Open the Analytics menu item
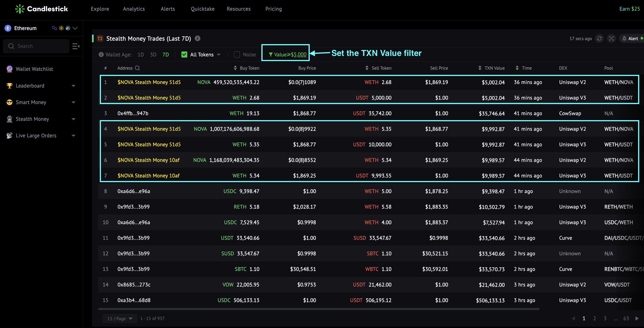 (x=134, y=9)
